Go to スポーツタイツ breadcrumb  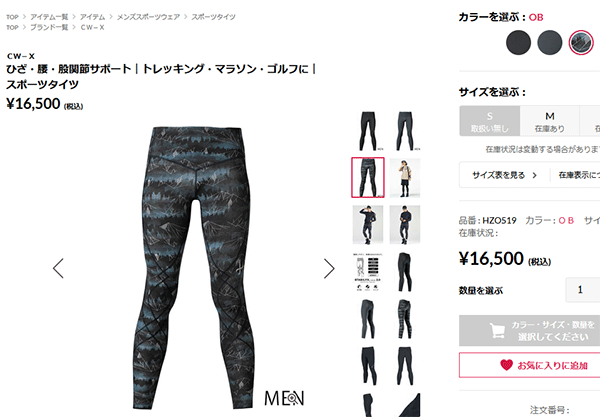[x=213, y=17]
